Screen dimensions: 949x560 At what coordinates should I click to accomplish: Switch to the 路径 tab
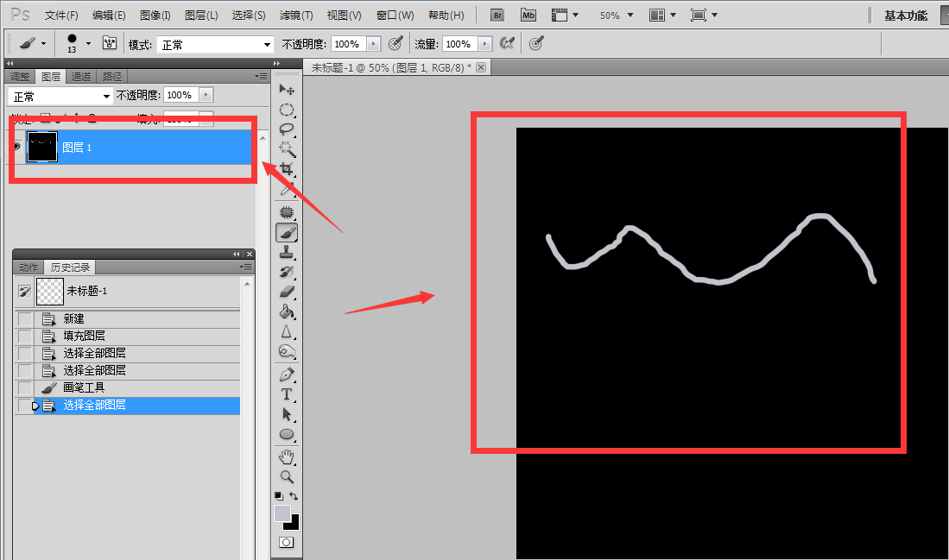pyautogui.click(x=112, y=76)
